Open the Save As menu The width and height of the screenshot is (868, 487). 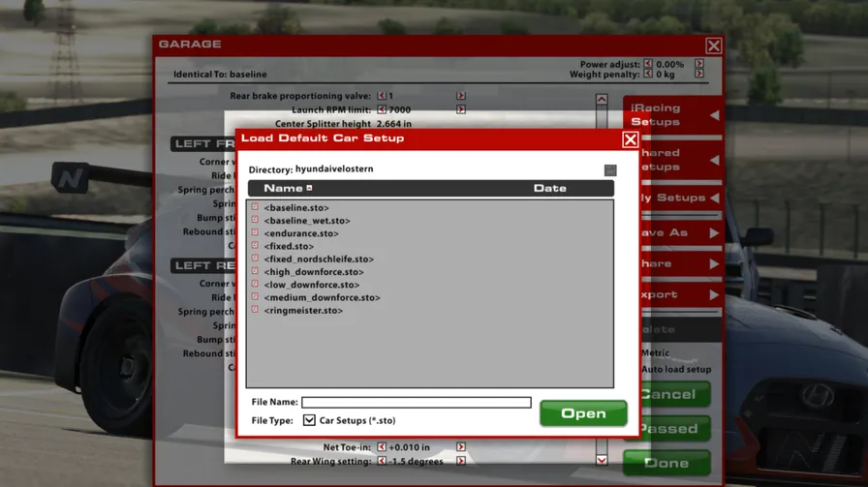pyautogui.click(x=681, y=232)
